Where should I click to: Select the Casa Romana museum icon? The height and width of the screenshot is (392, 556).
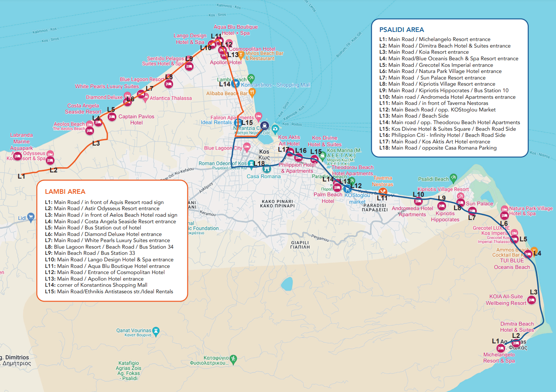coord(267,168)
